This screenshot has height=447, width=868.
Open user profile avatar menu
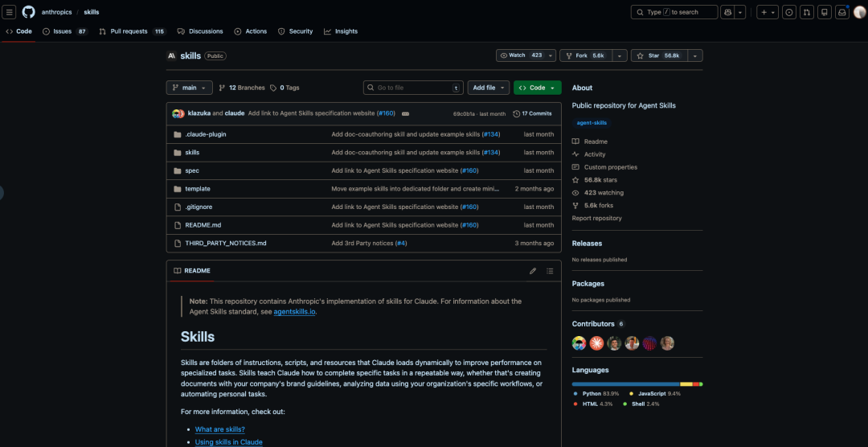tap(859, 12)
